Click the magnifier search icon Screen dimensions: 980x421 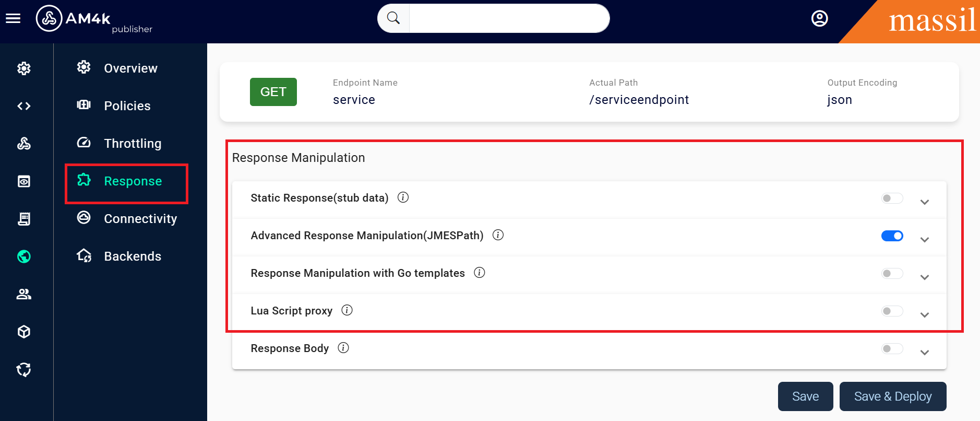click(393, 18)
